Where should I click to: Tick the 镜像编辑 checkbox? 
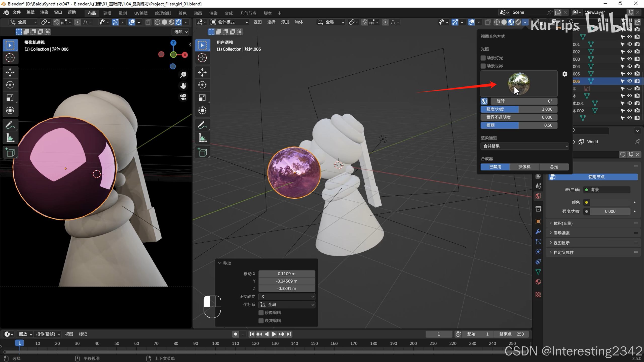[x=261, y=312]
